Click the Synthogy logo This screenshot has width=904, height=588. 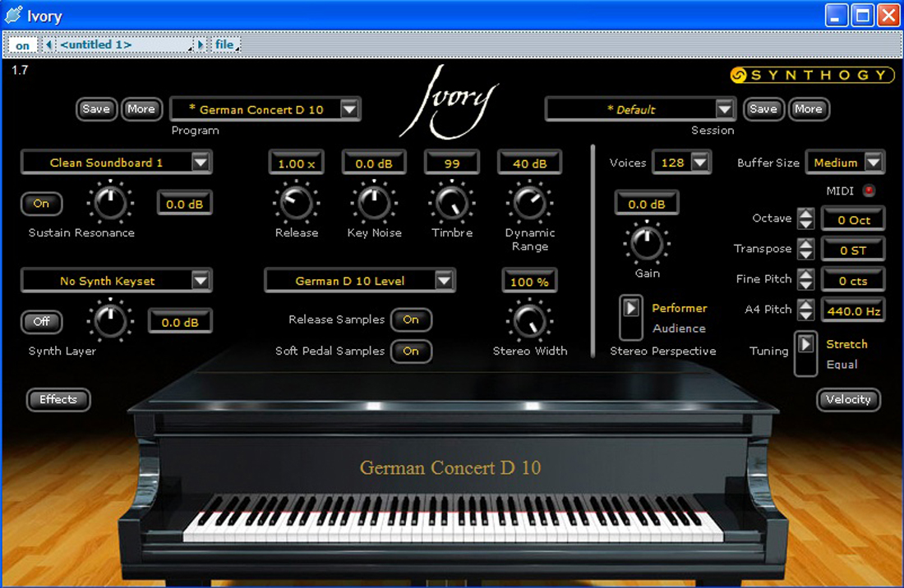tap(812, 75)
